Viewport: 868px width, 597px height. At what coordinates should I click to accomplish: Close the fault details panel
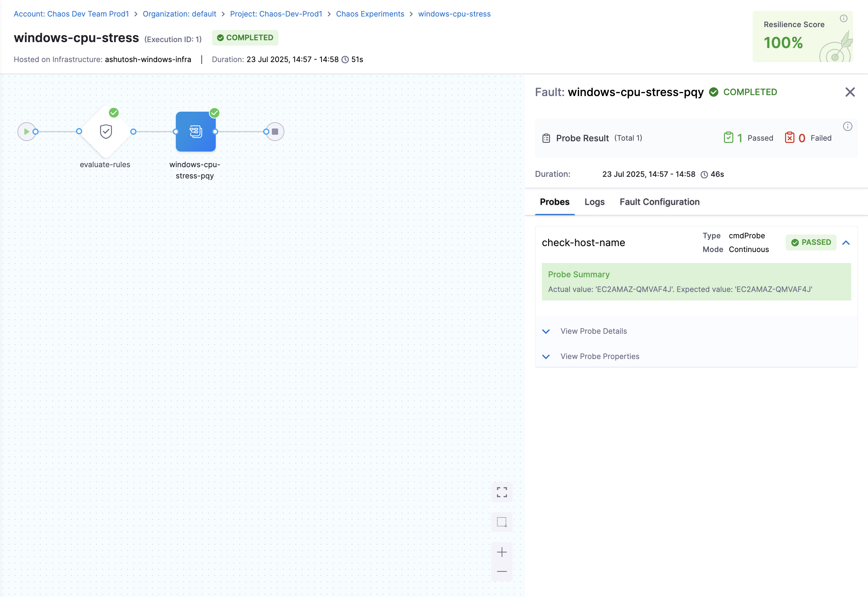pyautogui.click(x=850, y=92)
